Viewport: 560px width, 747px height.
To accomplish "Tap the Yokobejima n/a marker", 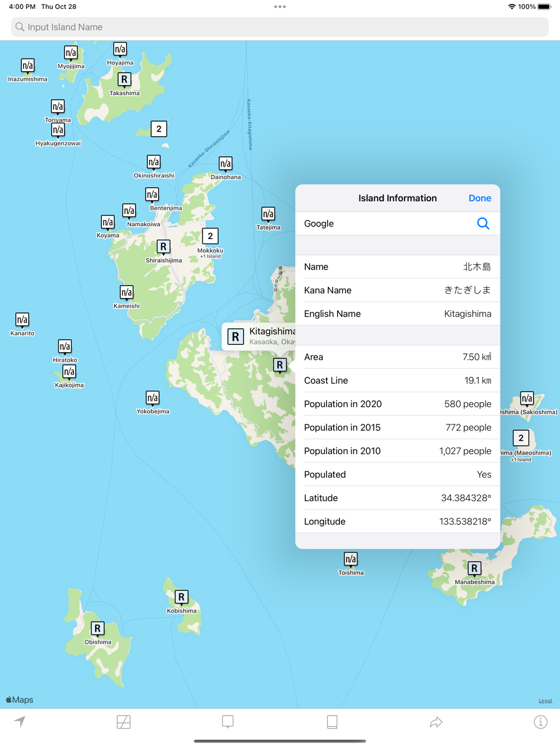I will (x=152, y=398).
